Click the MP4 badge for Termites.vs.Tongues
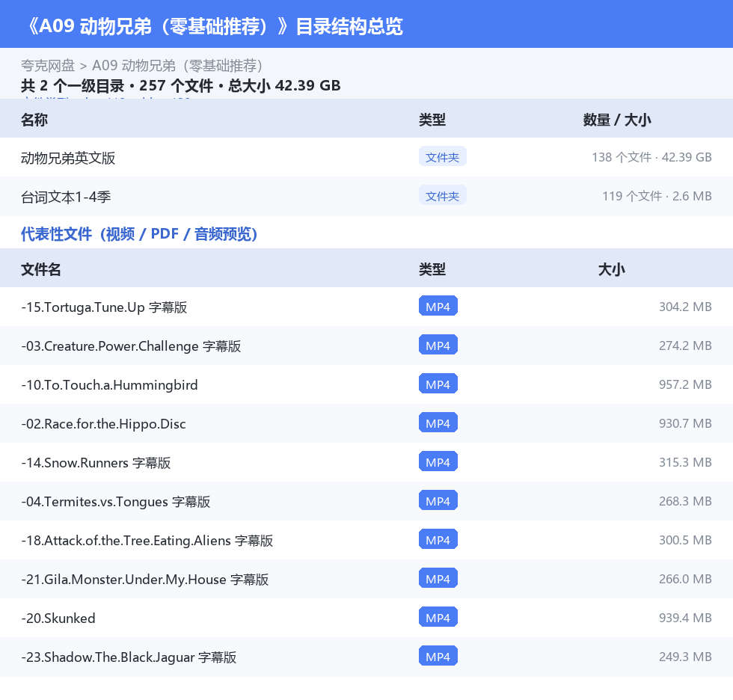733x700 pixels. 438,500
